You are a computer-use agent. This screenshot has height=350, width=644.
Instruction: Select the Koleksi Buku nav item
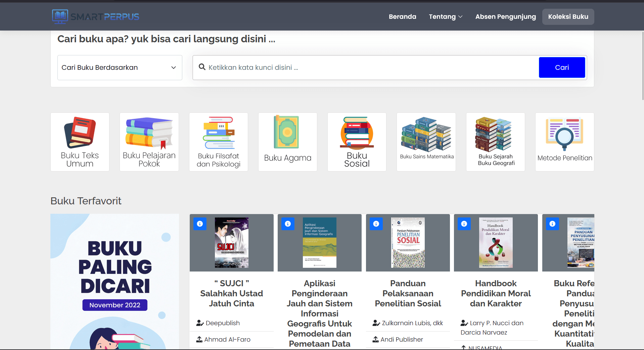tap(568, 16)
